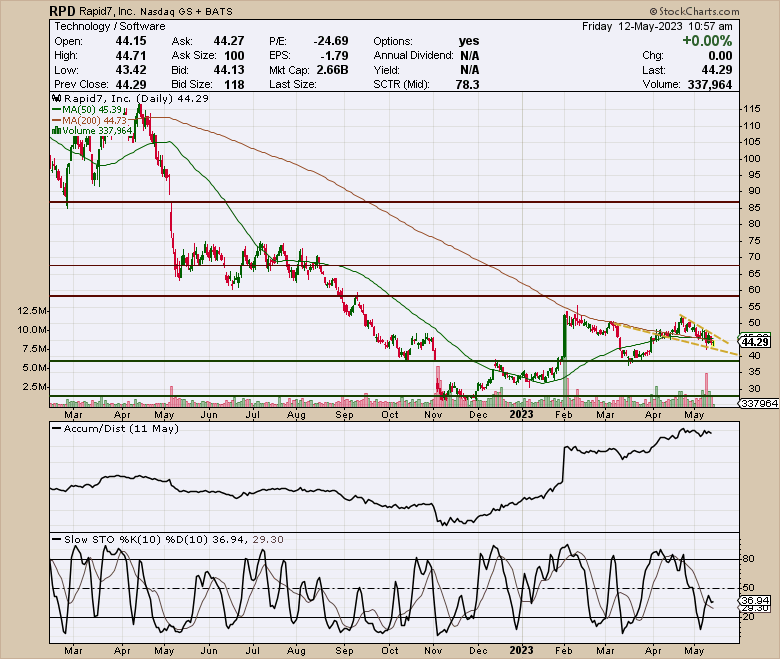780x659 pixels.
Task: Click the Nov label under the price chart
Action: coord(433,415)
